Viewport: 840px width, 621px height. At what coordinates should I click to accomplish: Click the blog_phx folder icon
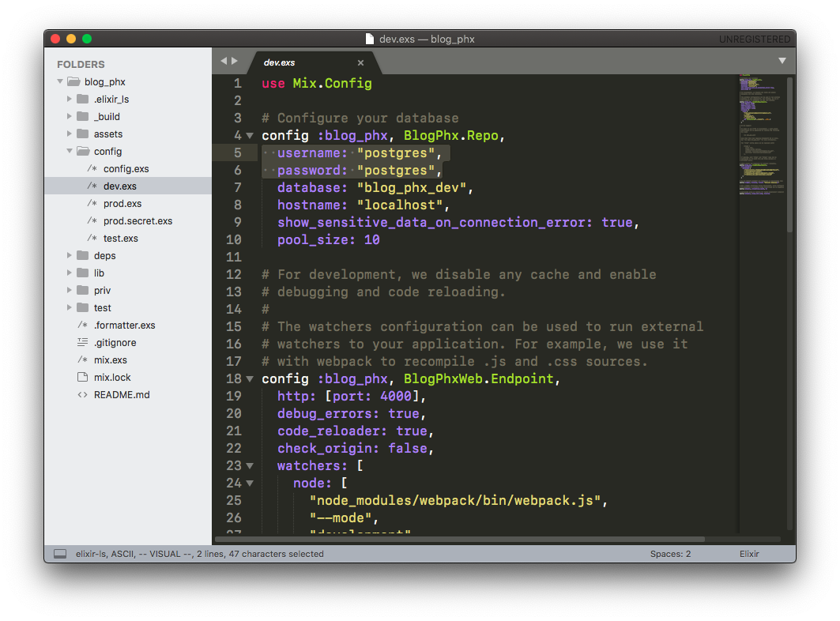tap(73, 82)
